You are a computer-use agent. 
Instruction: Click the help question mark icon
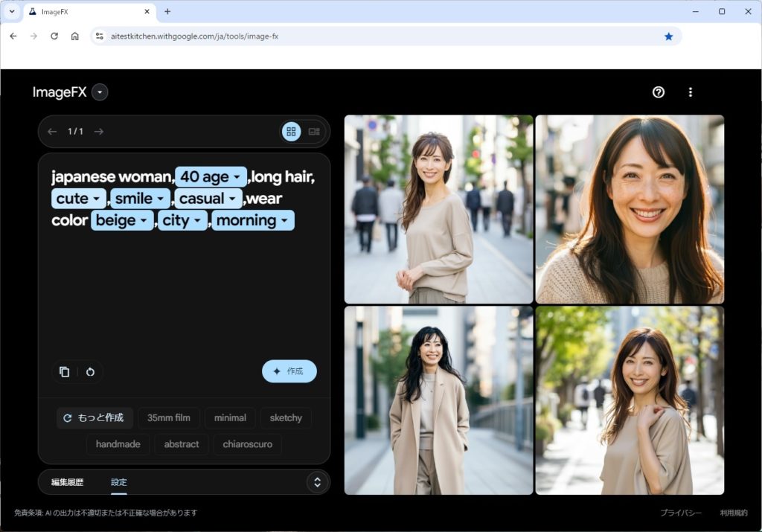[658, 92]
